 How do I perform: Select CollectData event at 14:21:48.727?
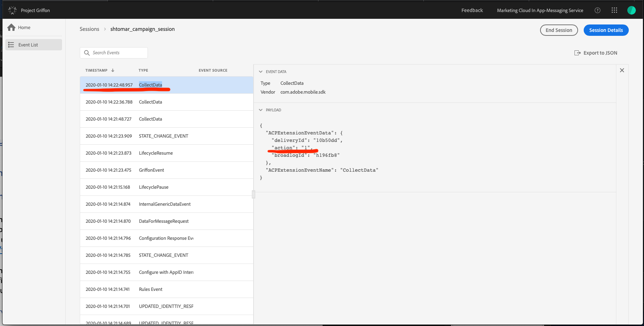(x=167, y=119)
